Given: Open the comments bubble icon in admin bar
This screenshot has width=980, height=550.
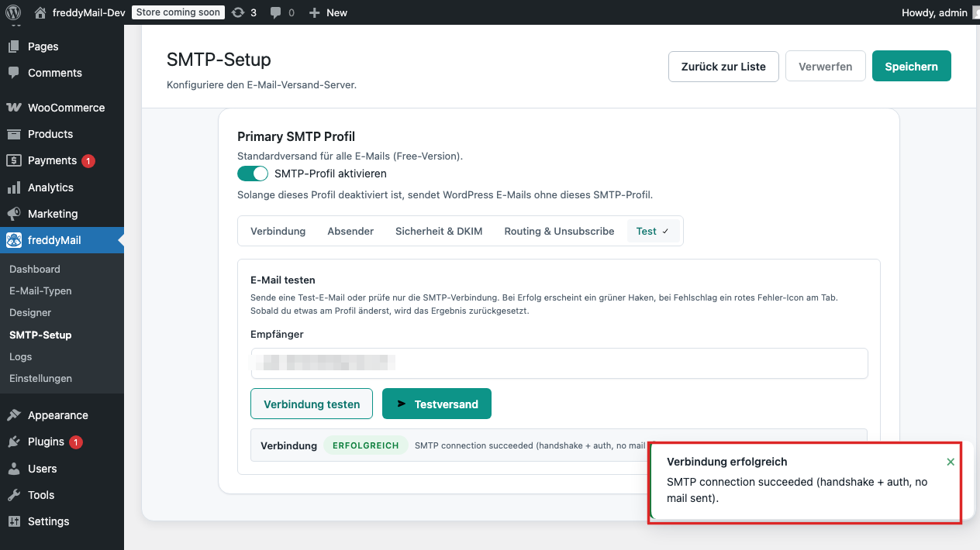Looking at the screenshot, I should (276, 13).
